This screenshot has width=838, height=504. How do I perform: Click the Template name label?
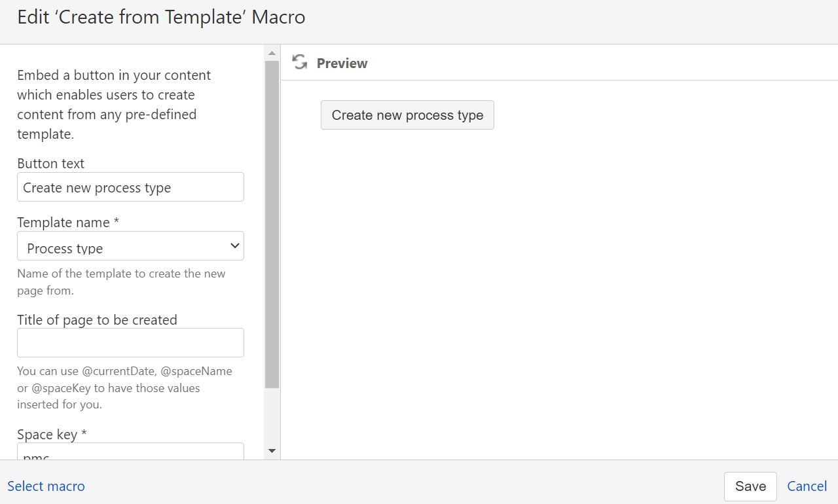tap(68, 223)
